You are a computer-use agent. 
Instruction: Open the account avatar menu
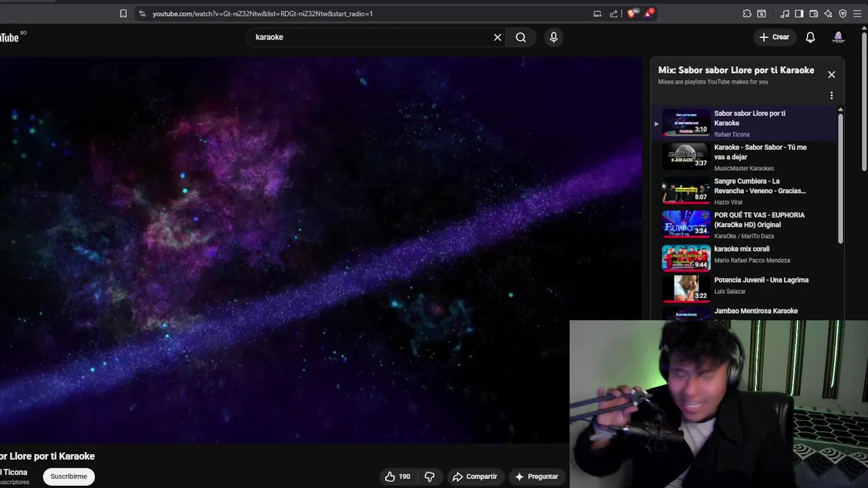tap(838, 37)
